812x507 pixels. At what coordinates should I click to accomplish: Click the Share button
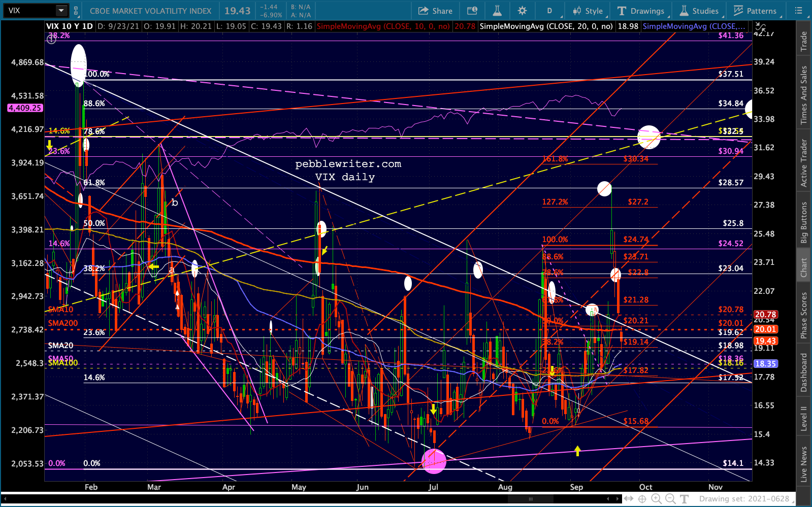(435, 11)
